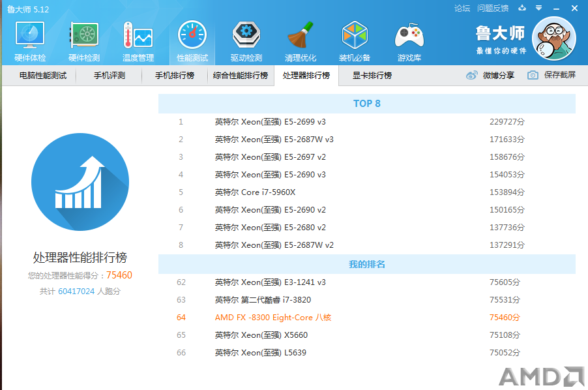Screen dimensions: 588x390
Task: Switch to 电脑性能测试 tab
Action: click(x=43, y=76)
